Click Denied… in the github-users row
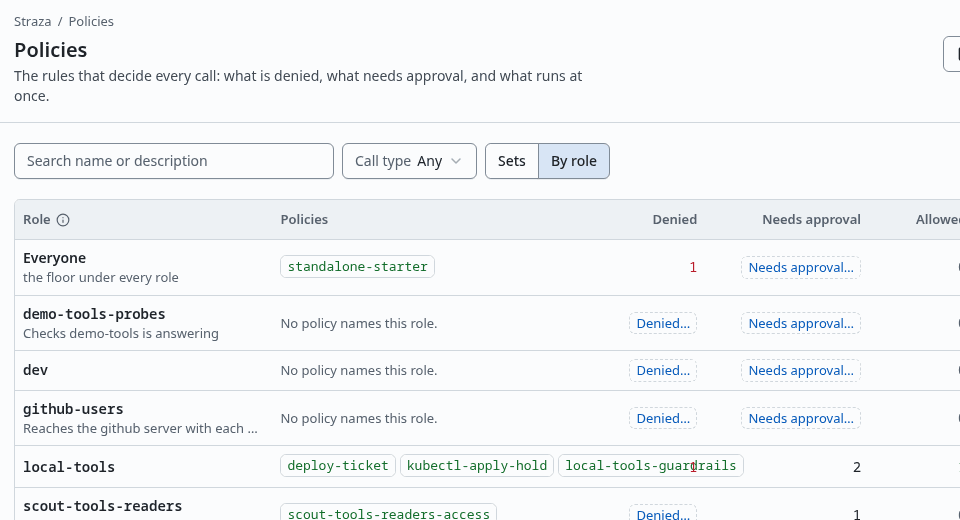The height and width of the screenshot is (520, 960). point(663,418)
